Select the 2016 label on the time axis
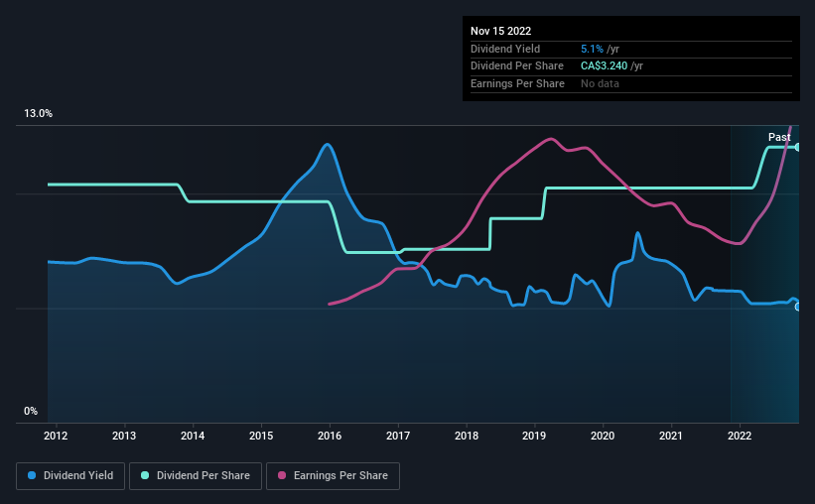Image resolution: width=815 pixels, height=504 pixels. [330, 436]
